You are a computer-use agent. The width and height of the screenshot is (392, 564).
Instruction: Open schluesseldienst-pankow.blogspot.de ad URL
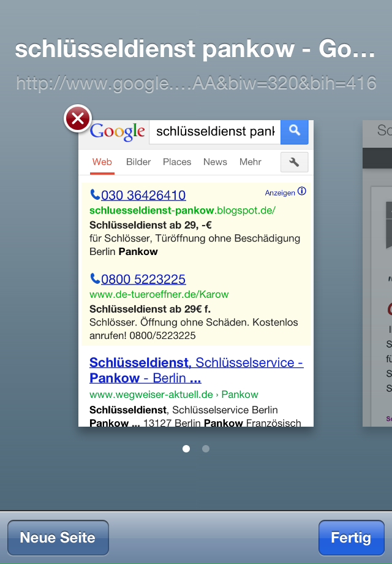[183, 210]
